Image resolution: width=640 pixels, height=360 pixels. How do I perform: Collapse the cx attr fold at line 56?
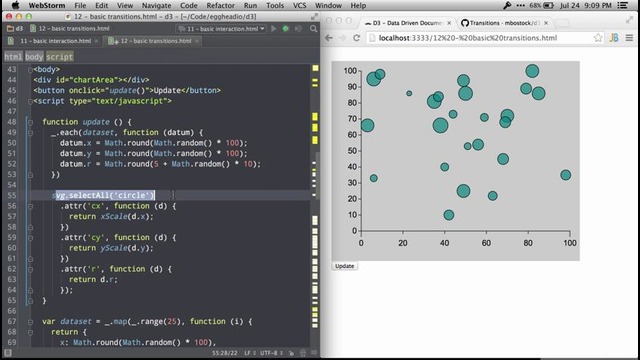click(30, 206)
